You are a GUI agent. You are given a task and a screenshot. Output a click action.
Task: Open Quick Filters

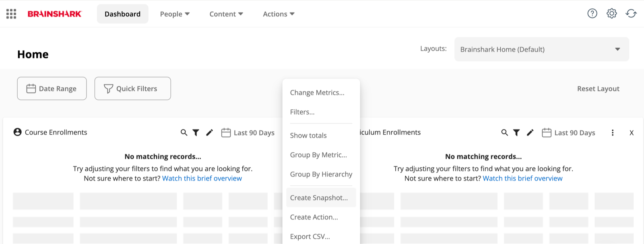click(x=132, y=88)
